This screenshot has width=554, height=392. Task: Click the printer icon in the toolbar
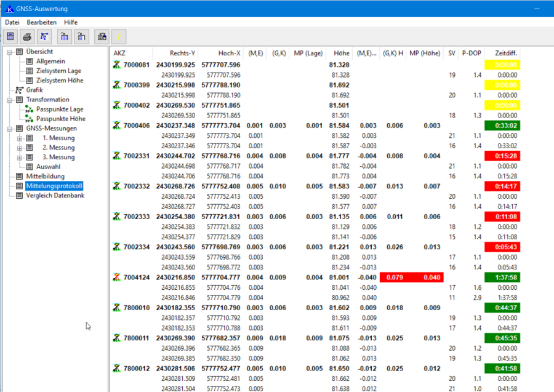pos(27,36)
